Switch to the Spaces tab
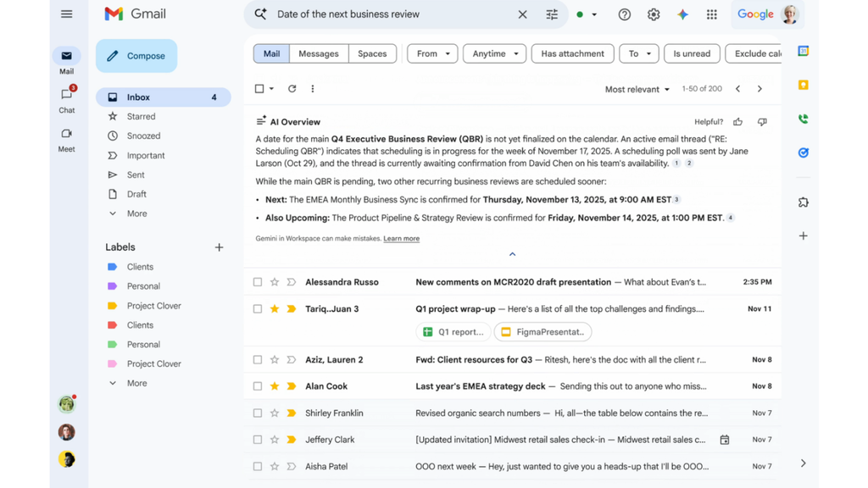 tap(372, 53)
